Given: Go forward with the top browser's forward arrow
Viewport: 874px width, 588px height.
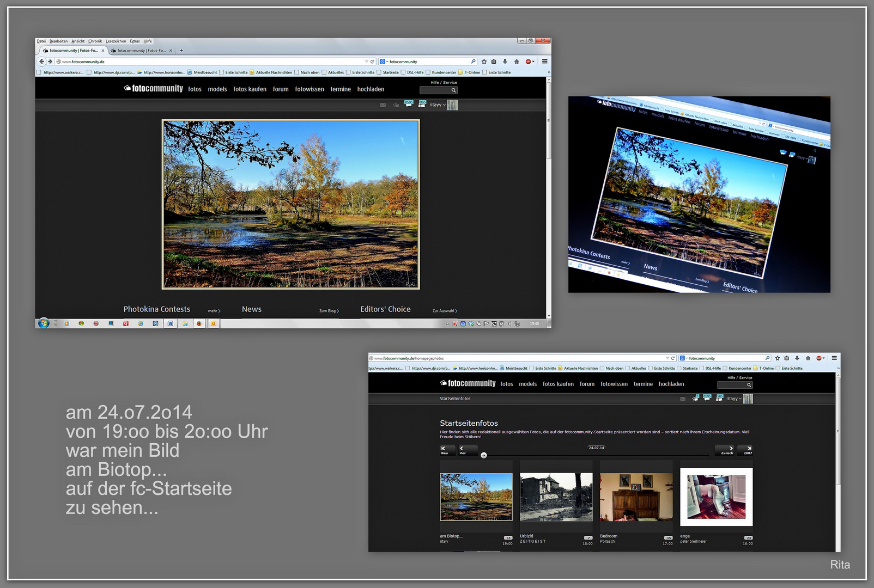Looking at the screenshot, I should click(x=50, y=62).
